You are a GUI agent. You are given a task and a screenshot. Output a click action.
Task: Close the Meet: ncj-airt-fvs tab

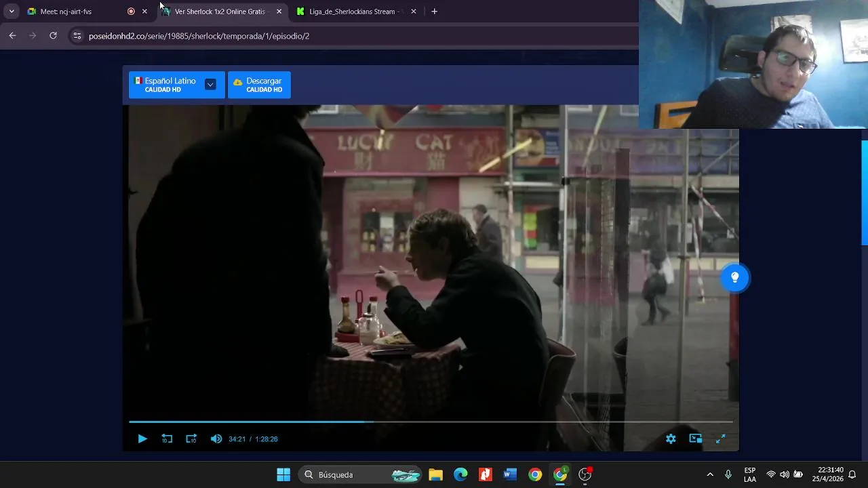click(144, 12)
